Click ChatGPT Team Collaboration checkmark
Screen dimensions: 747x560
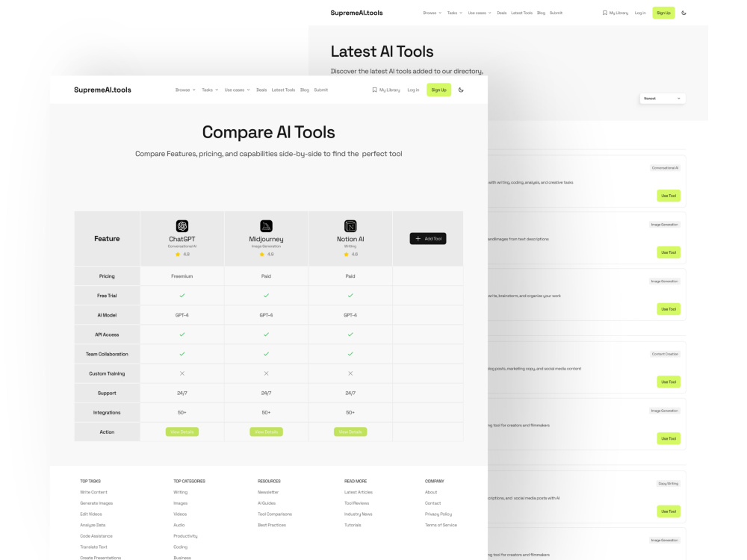tap(182, 354)
